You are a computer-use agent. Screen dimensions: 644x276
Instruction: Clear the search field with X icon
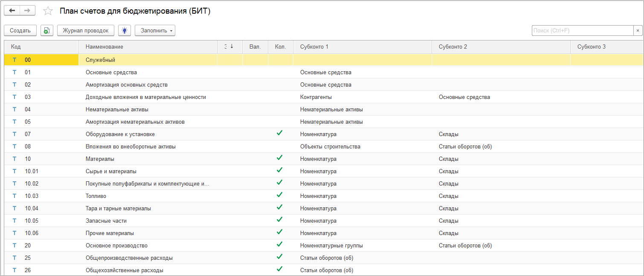coord(638,30)
